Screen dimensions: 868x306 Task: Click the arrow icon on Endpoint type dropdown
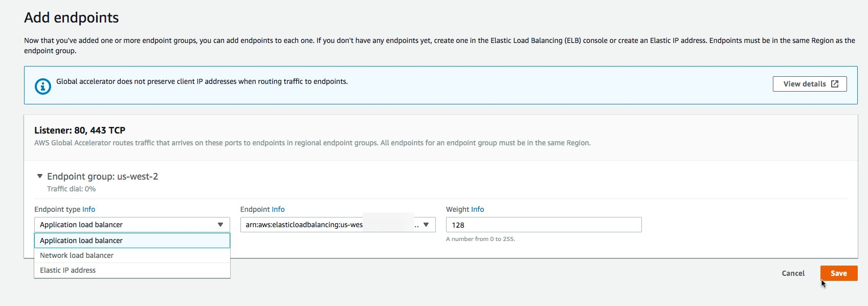(220, 225)
